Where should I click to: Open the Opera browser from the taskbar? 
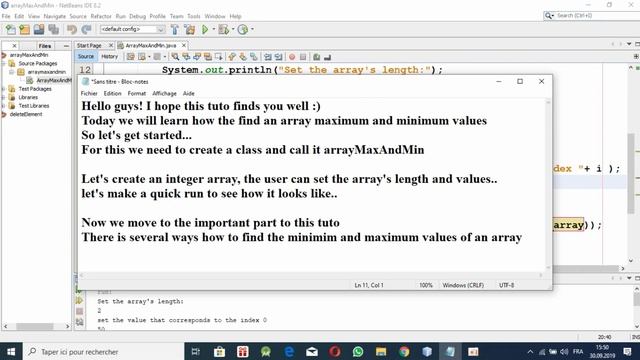(335, 351)
